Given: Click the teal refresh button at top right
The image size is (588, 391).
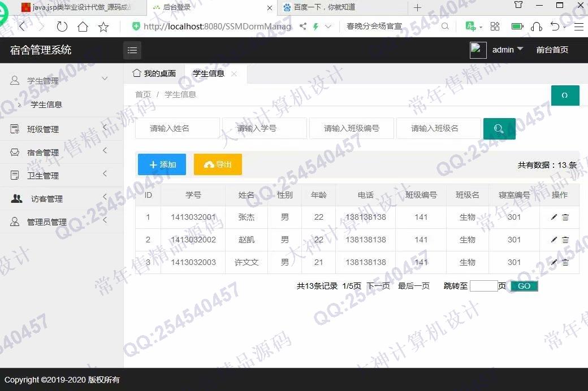Looking at the screenshot, I should pyautogui.click(x=565, y=95).
